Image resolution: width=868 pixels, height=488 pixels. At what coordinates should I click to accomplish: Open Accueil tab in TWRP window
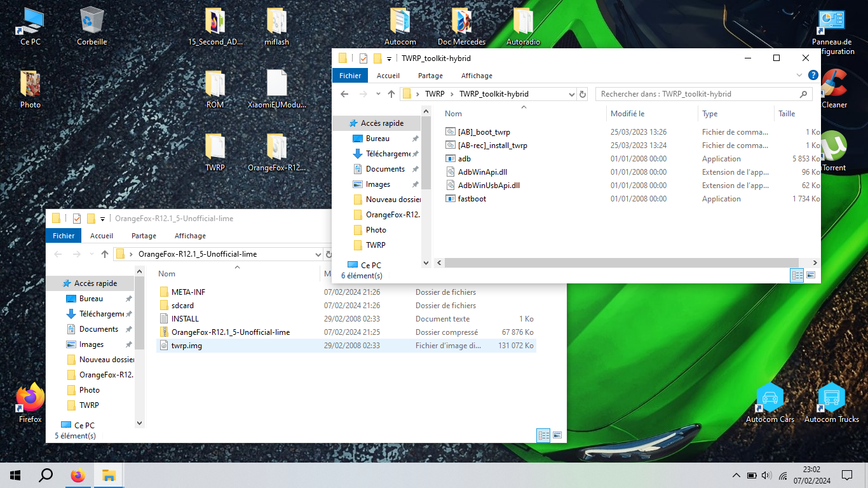[x=388, y=75]
